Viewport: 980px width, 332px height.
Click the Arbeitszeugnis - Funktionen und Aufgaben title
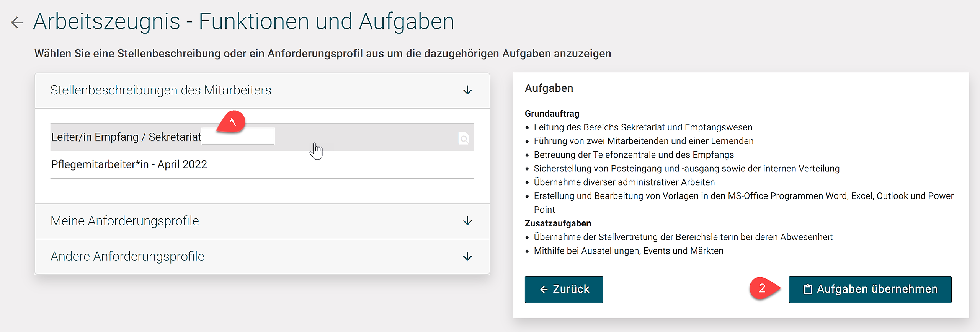243,21
